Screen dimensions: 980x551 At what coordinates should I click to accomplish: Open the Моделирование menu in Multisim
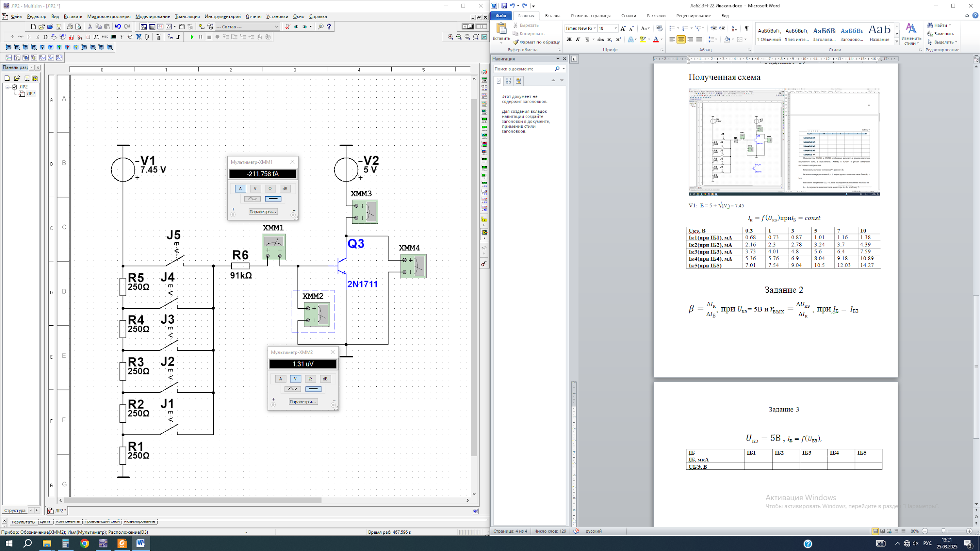tap(152, 16)
